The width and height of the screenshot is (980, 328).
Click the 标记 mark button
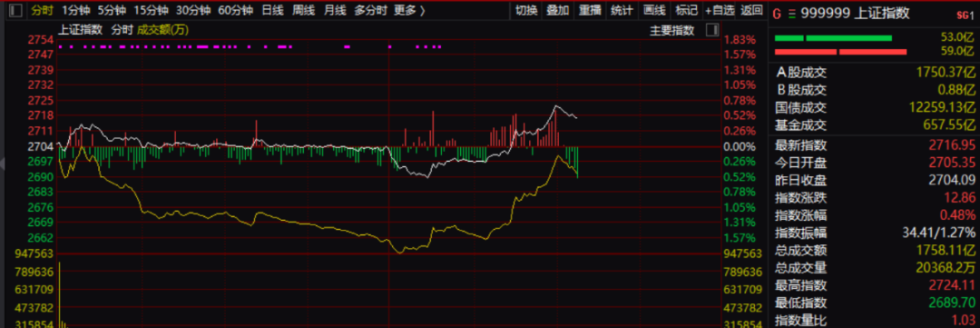click(686, 10)
